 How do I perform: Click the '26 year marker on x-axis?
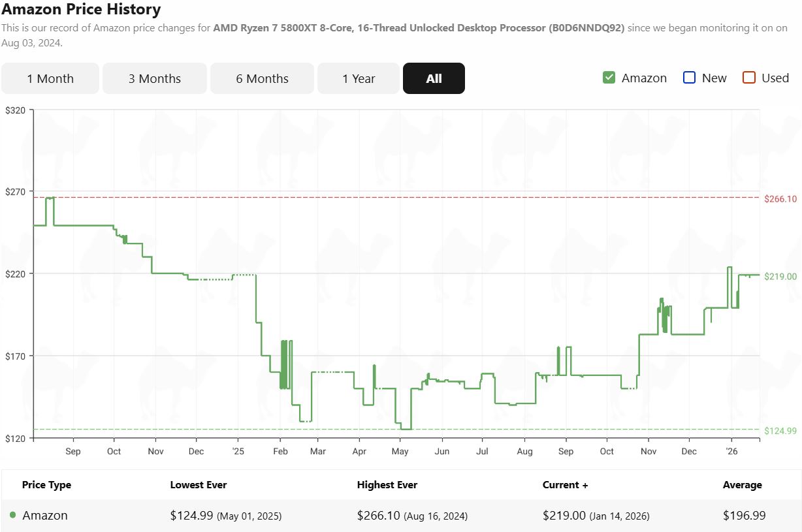pos(731,451)
